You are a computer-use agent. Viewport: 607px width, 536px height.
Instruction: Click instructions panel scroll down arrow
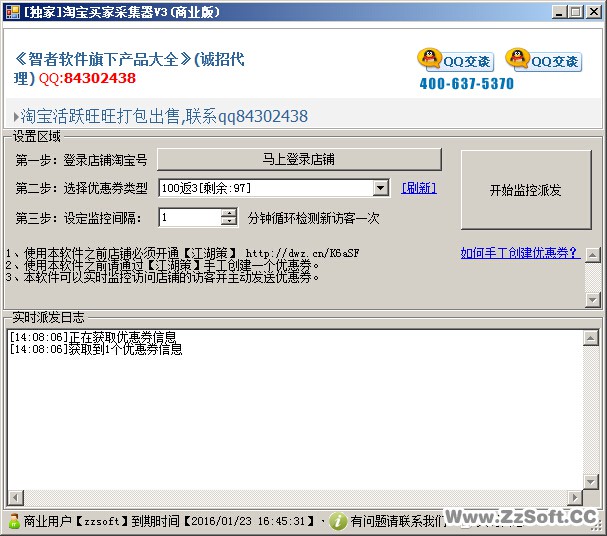(593, 299)
